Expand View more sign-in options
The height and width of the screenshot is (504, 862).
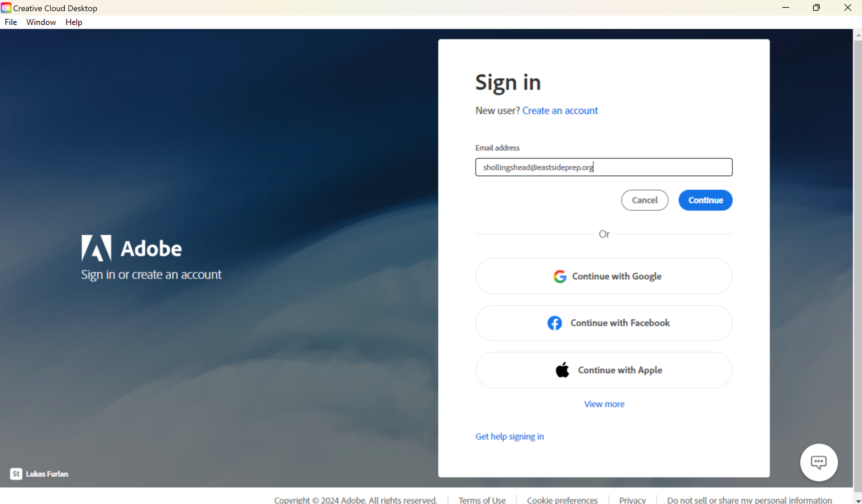(604, 404)
